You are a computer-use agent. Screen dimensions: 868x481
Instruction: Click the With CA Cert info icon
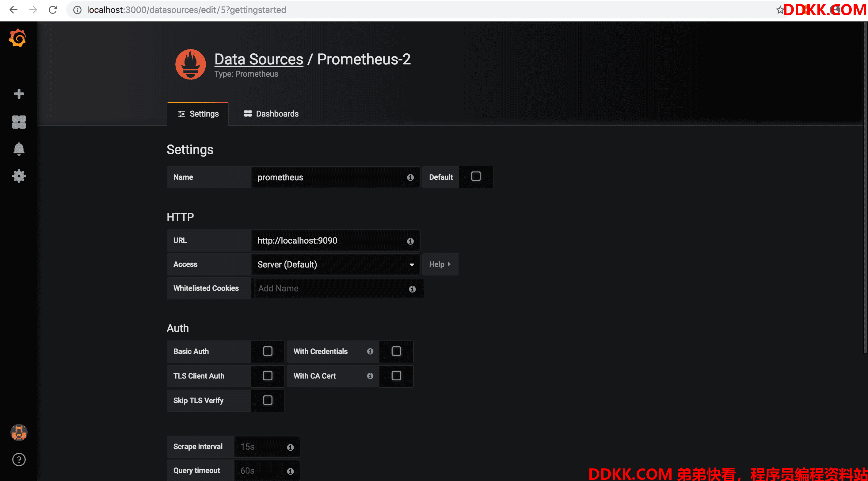point(370,376)
